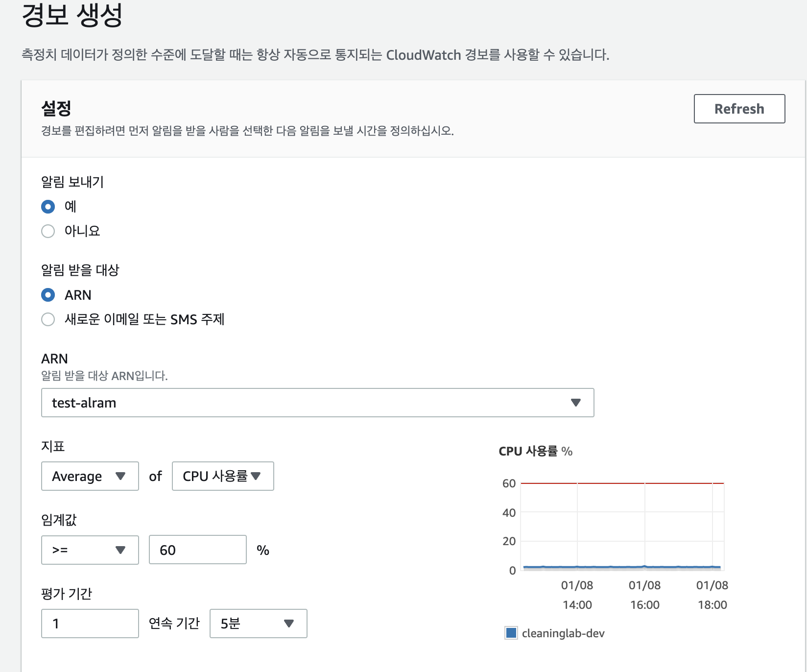Click the Refresh button
The image size is (807, 672).
(x=739, y=109)
